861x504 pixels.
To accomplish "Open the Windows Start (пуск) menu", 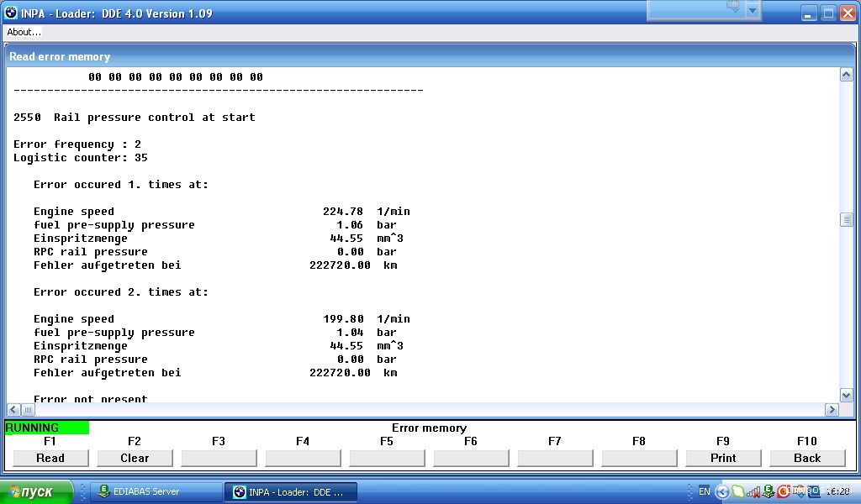I will click(x=36, y=491).
